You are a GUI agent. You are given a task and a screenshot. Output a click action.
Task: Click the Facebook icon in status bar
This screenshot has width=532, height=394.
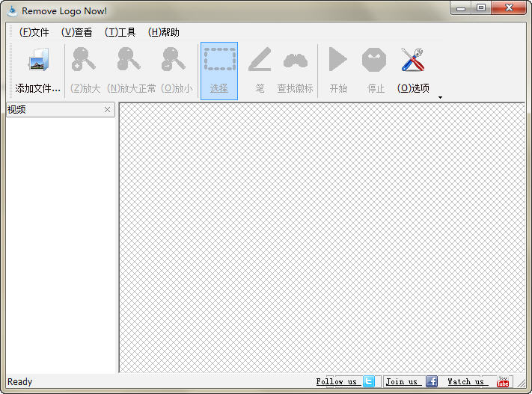(x=432, y=381)
